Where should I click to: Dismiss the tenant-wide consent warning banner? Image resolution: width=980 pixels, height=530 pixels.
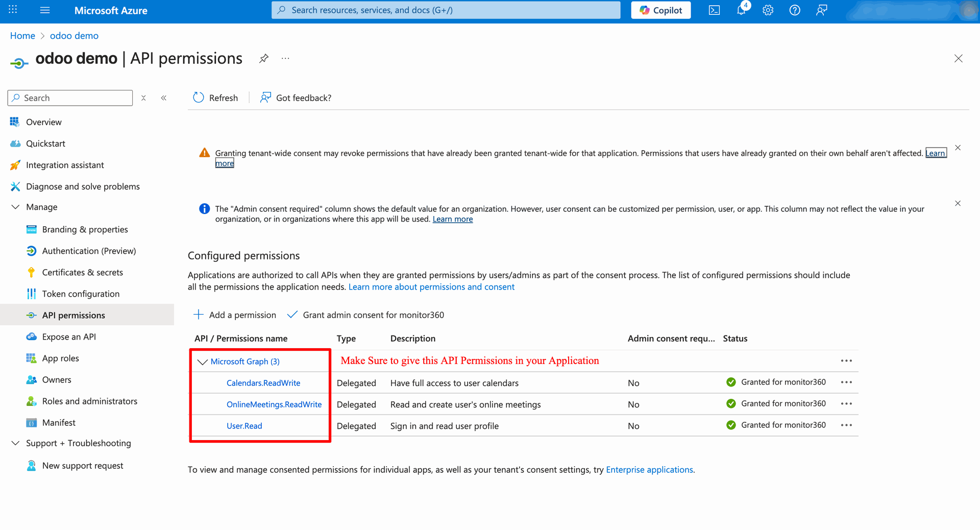[x=958, y=148]
